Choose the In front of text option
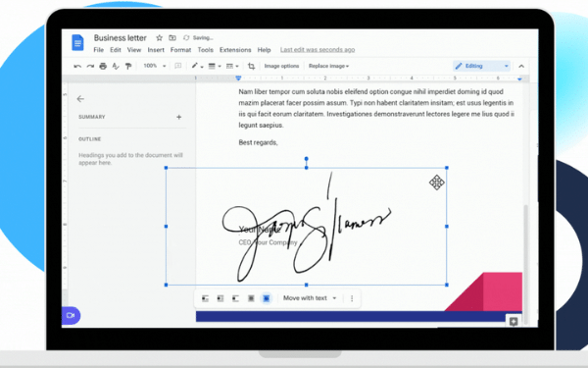Screen dimensions: 588x368 (267, 298)
